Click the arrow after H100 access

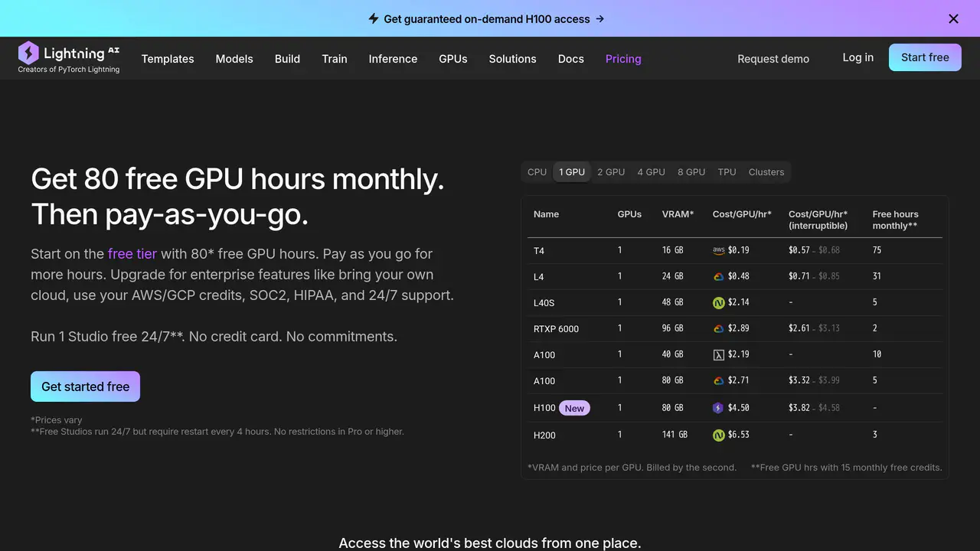point(600,18)
